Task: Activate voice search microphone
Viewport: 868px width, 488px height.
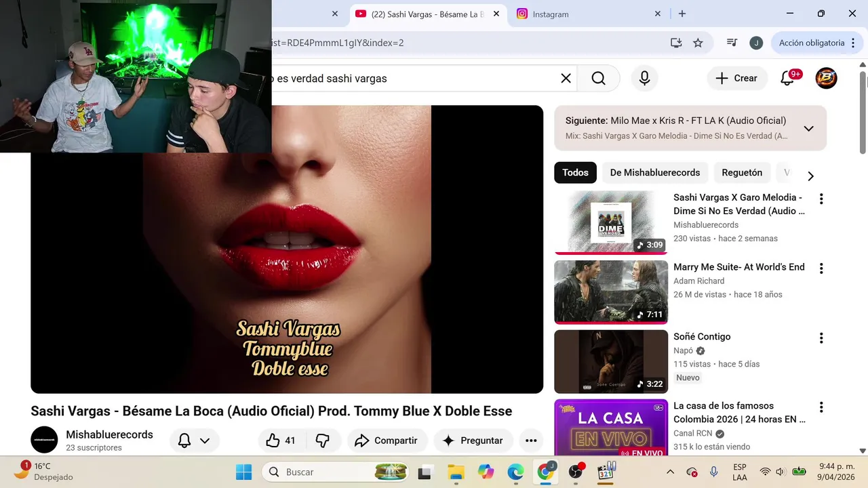Action: click(645, 79)
